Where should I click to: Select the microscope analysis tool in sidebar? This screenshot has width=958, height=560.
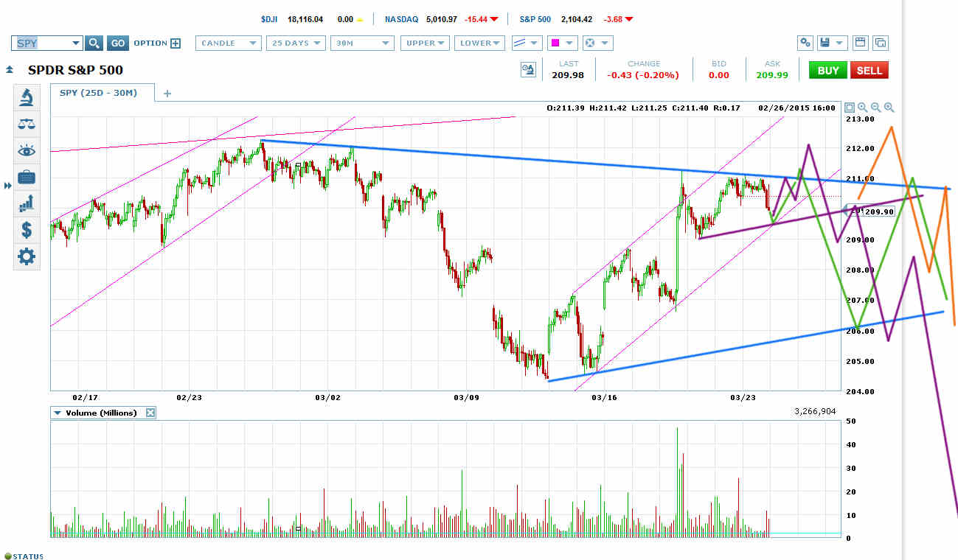coord(27,97)
